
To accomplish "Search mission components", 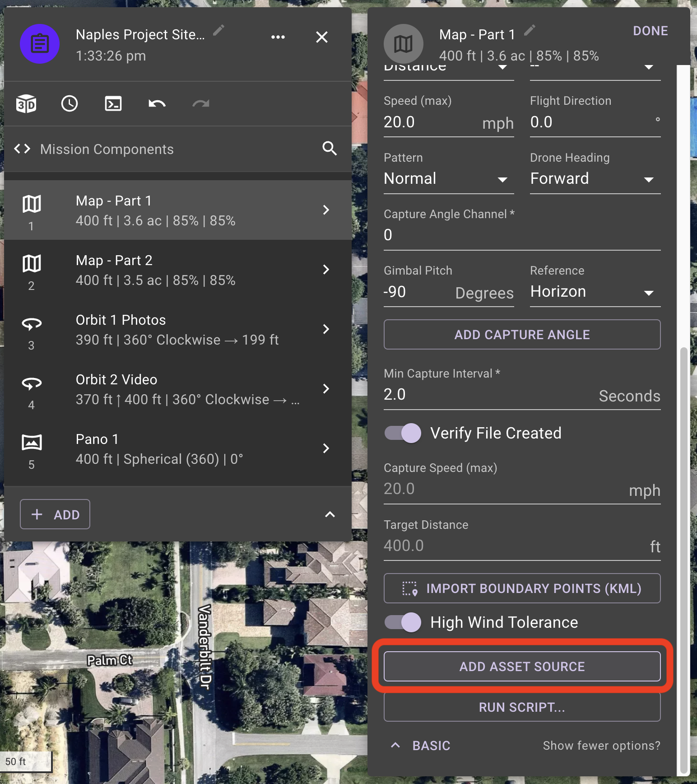I will click(330, 149).
